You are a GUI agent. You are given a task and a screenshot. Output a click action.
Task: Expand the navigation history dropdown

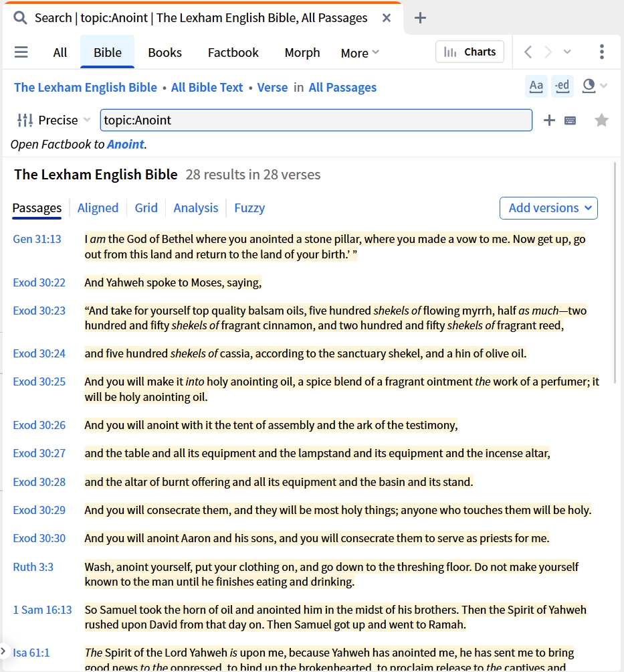(567, 52)
